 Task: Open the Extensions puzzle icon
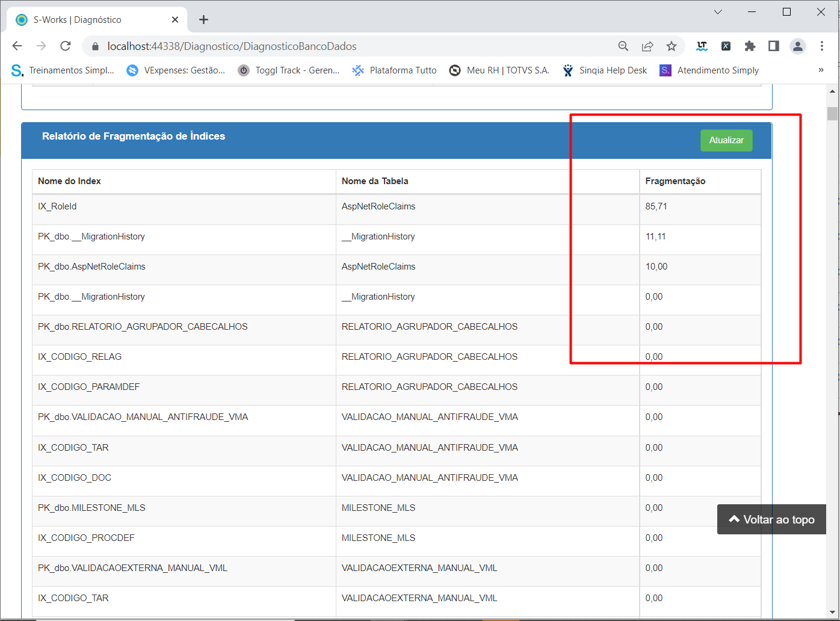[750, 46]
